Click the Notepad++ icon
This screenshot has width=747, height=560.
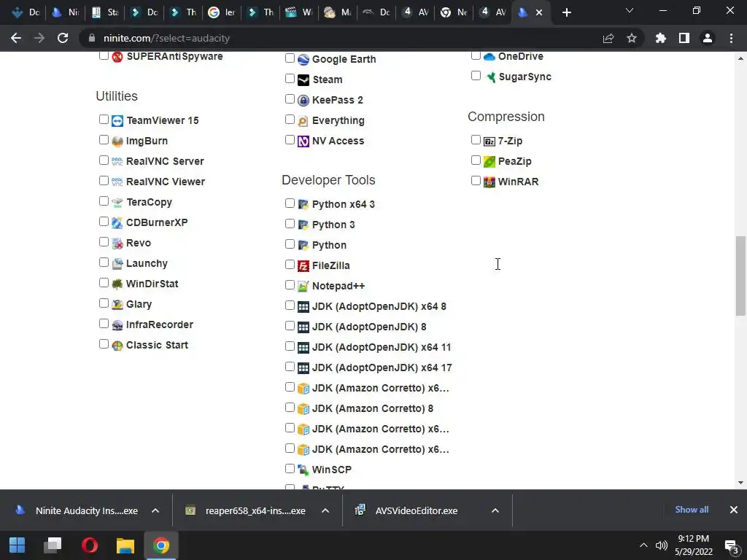tap(303, 286)
